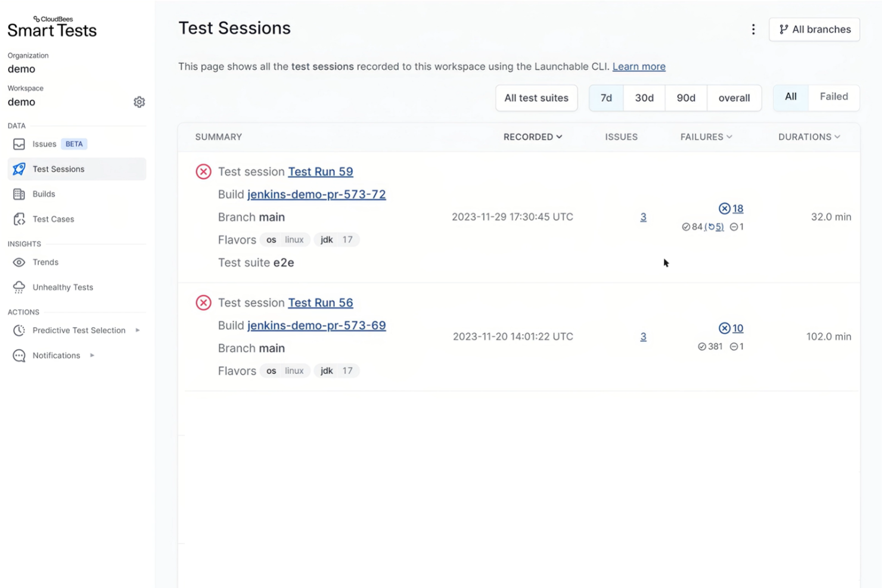This screenshot has width=882, height=588.
Task: Open the workspace settings gear
Action: click(x=139, y=101)
